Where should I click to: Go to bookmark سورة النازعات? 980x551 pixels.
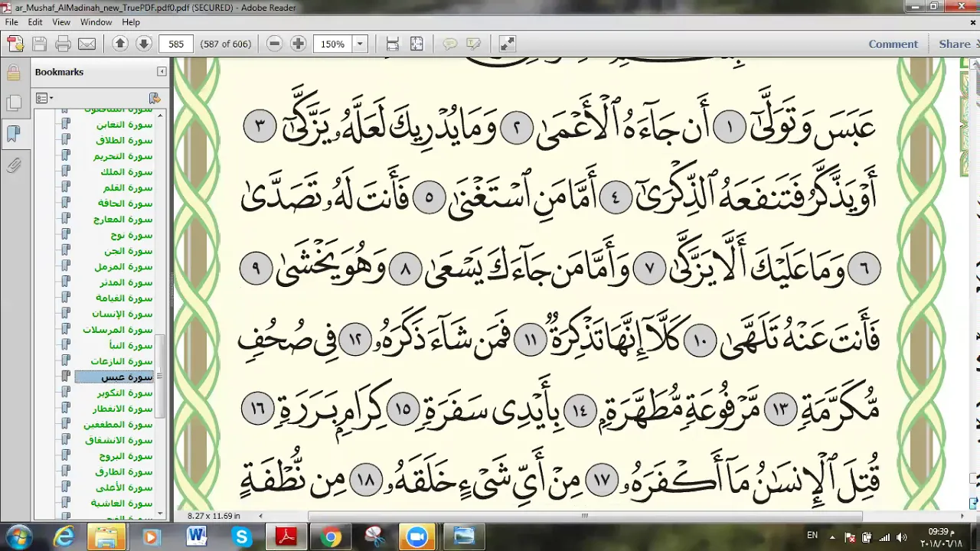[122, 361]
